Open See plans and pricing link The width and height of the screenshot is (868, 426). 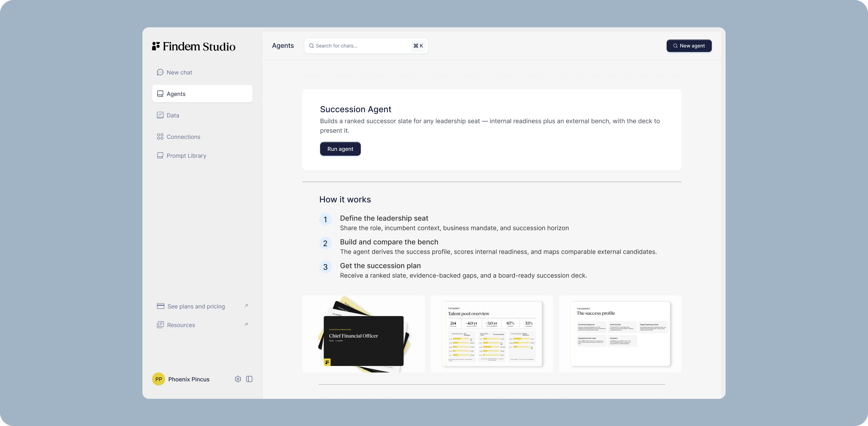pos(202,306)
